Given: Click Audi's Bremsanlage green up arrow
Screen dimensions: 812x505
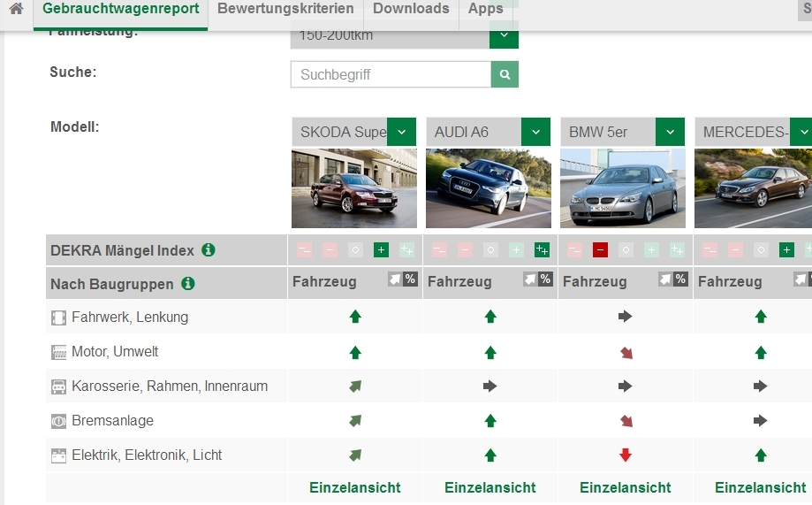Looking at the screenshot, I should coord(490,420).
